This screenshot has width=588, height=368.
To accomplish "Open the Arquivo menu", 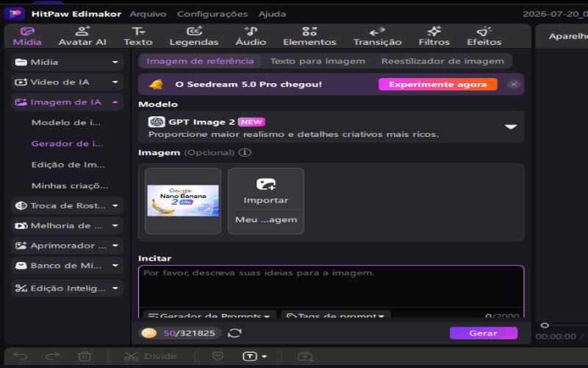I will click(x=148, y=14).
